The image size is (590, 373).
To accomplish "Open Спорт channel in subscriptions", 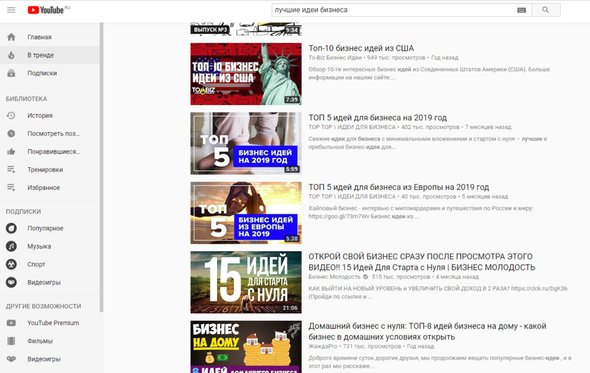I will coord(50,265).
